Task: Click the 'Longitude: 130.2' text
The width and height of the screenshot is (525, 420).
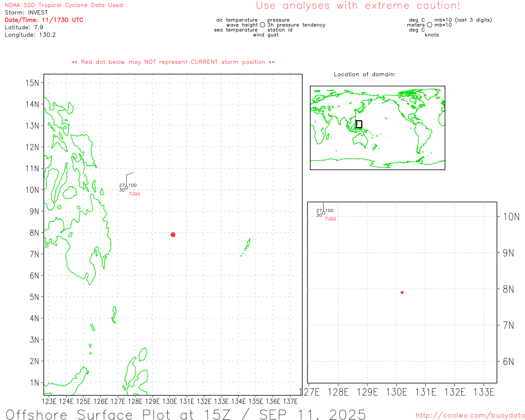Action: click(30, 35)
